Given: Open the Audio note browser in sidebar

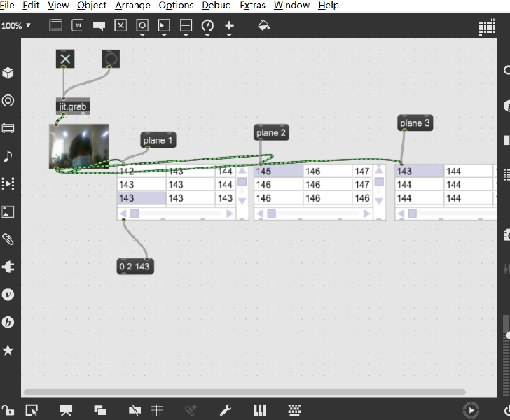Looking at the screenshot, I should coord(8,156).
